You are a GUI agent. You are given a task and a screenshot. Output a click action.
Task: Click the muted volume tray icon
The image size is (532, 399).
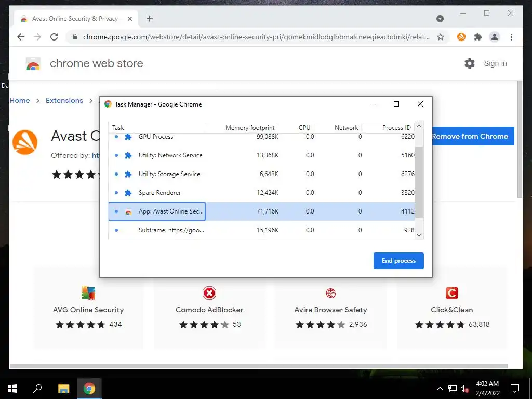click(465, 389)
